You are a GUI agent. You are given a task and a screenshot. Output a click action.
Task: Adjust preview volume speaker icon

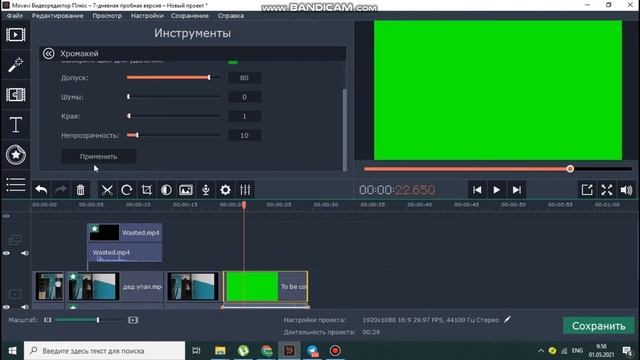[x=626, y=190]
